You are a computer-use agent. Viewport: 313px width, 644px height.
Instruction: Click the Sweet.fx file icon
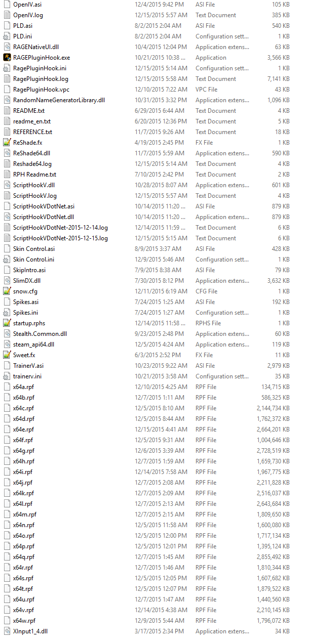coord(7,355)
